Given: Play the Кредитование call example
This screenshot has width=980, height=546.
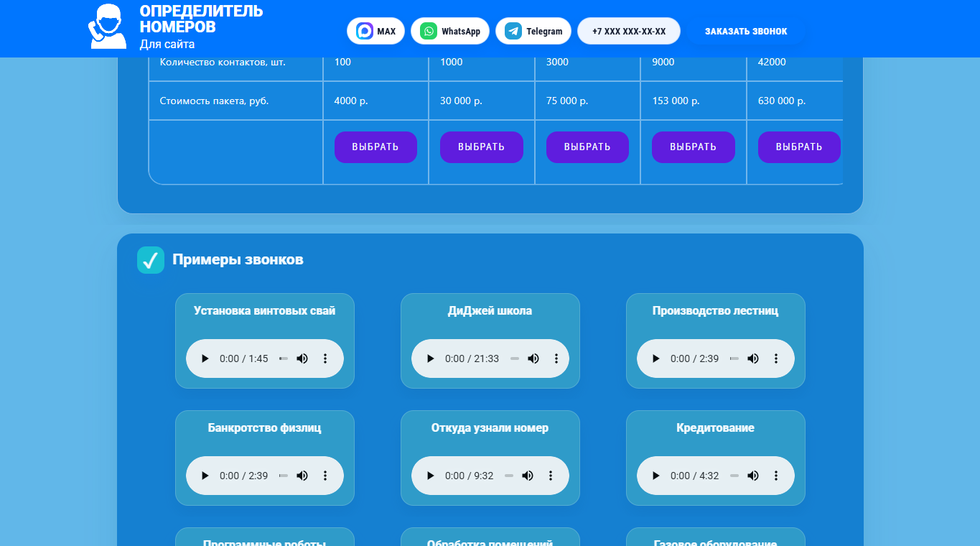Looking at the screenshot, I should [656, 476].
